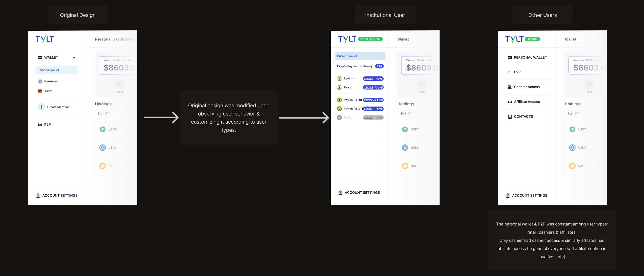
Task: Click the Affiliate Access icon
Action: tap(510, 102)
